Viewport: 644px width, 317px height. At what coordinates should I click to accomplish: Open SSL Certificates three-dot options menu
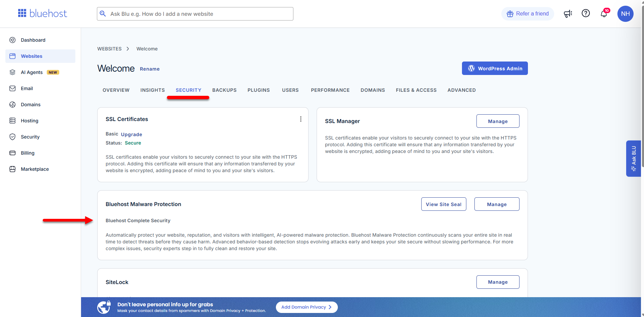click(301, 119)
